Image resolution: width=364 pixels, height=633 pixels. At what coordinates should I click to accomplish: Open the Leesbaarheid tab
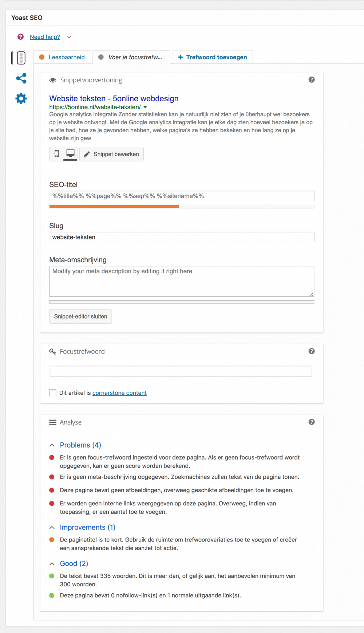coord(62,57)
